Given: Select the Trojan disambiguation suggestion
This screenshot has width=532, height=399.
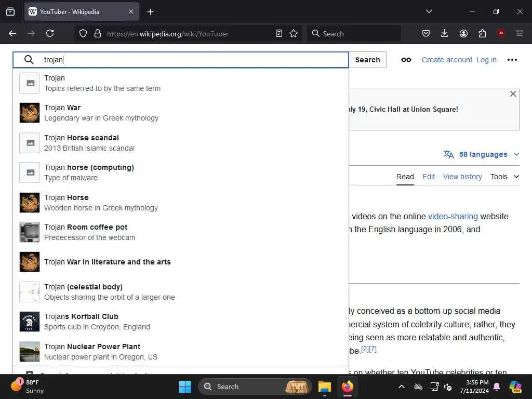Looking at the screenshot, I should coord(180,83).
